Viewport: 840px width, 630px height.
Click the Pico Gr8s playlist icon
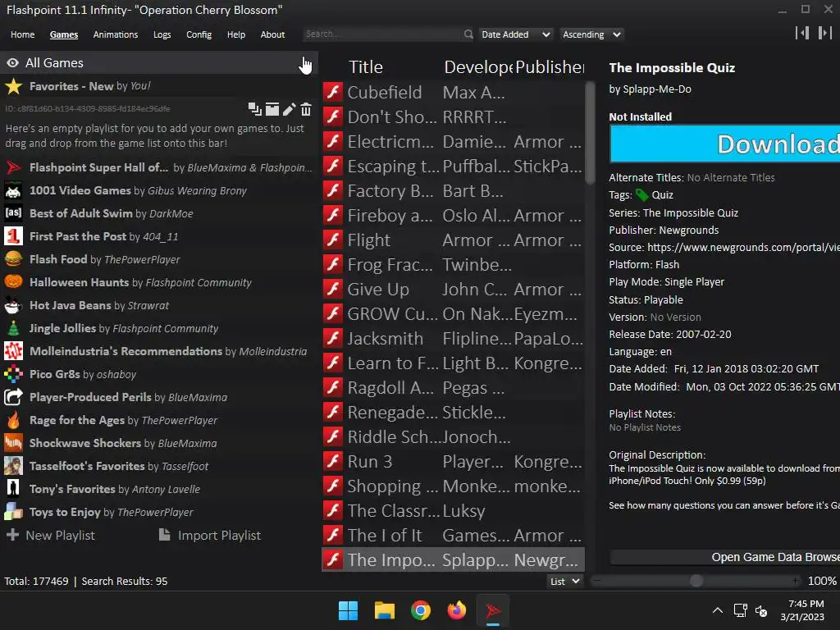pos(13,374)
